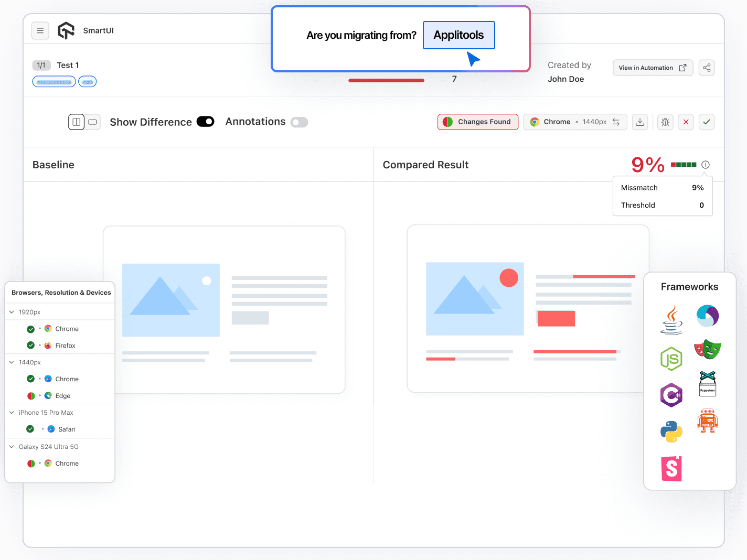This screenshot has height=560, width=747.
Task: Turn off the Show Difference toggle
Action: 206,122
